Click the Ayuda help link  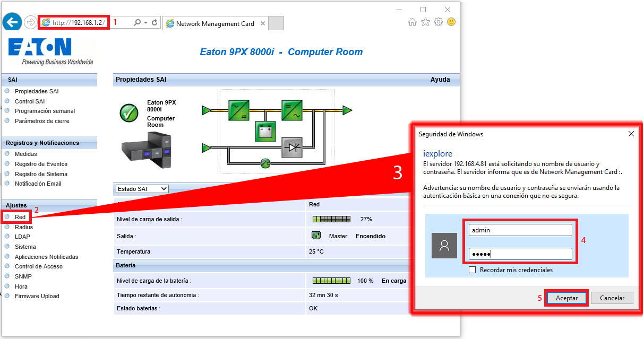[x=440, y=80]
